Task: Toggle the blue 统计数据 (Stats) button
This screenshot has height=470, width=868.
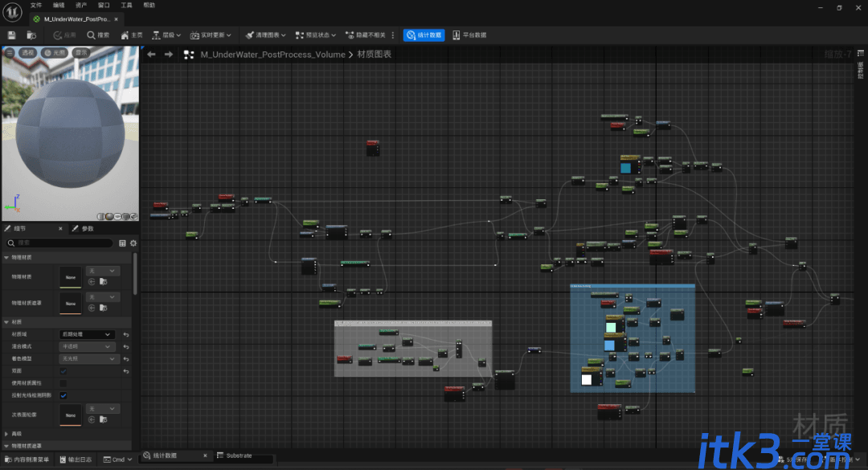Action: click(424, 35)
